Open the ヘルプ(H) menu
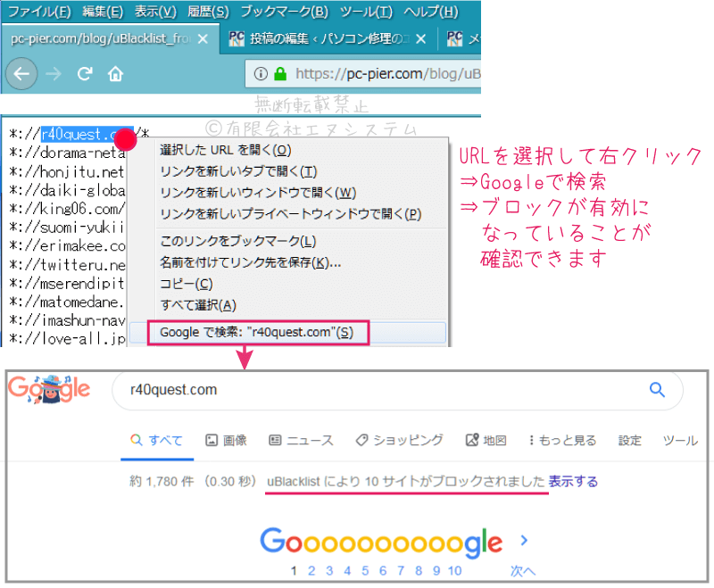 point(431,12)
